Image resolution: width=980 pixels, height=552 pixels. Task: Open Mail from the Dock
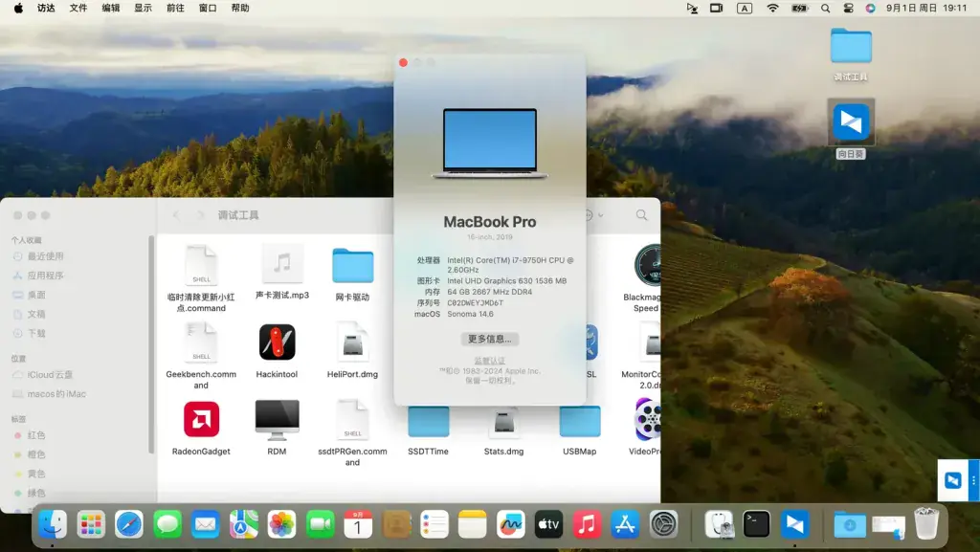click(x=206, y=524)
